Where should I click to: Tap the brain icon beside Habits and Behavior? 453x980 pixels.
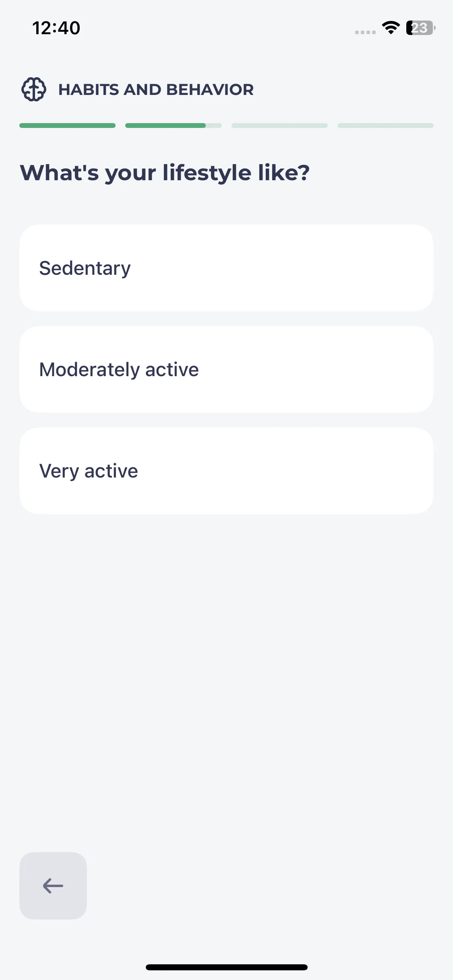point(34,89)
